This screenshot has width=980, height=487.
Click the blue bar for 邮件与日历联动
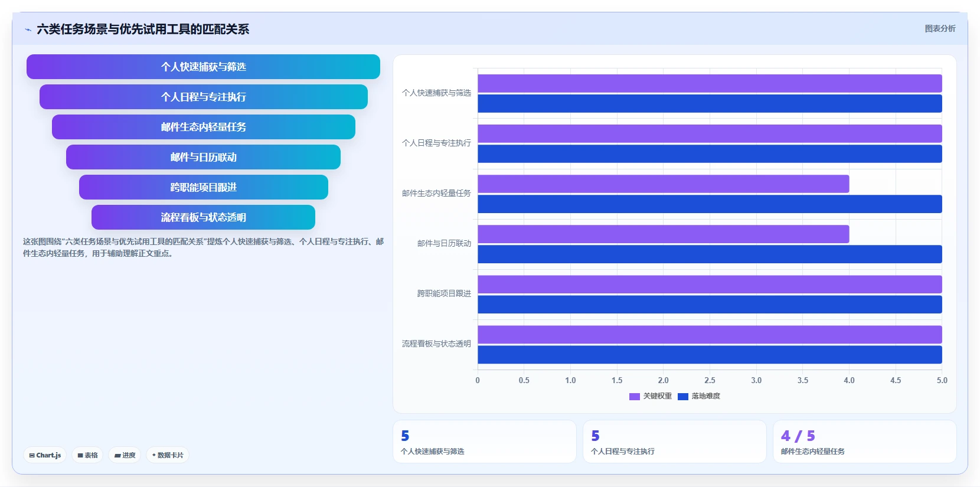(x=710, y=254)
